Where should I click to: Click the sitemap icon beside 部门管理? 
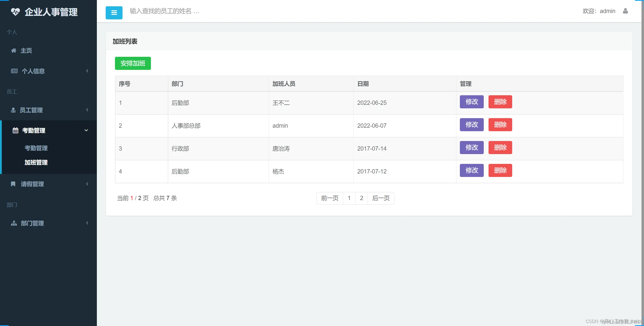[14, 223]
